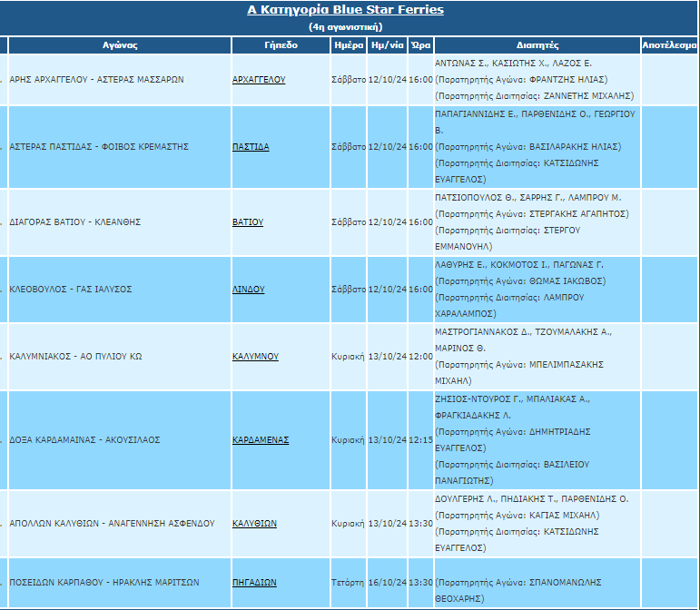Viewport: 700px width, 610px height.
Task: Open the ΠΗΓΑΔΙΩΝ stadium link
Action: (254, 583)
